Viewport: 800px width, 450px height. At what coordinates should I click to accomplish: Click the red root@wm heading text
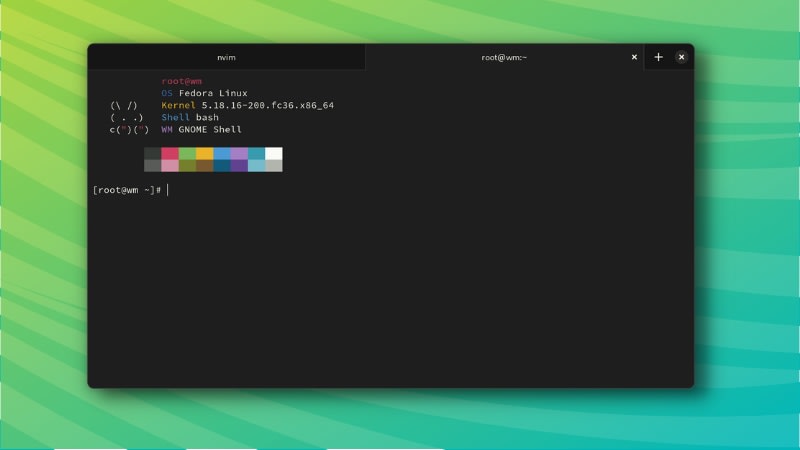click(x=182, y=81)
